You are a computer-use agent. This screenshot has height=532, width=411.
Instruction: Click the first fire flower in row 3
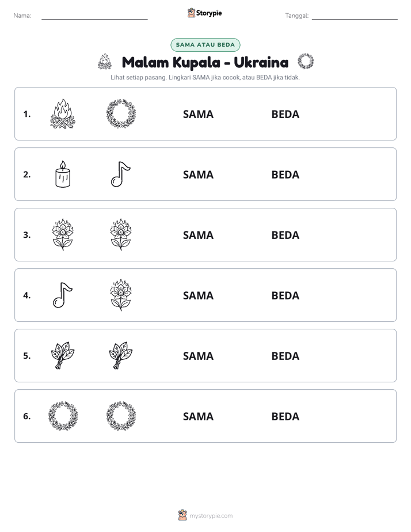(63, 234)
